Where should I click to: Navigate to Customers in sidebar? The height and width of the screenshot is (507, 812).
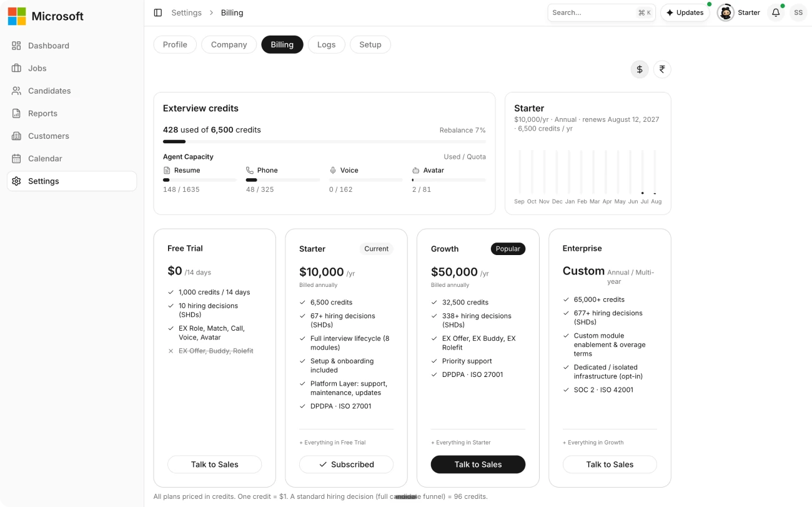pyautogui.click(x=72, y=136)
